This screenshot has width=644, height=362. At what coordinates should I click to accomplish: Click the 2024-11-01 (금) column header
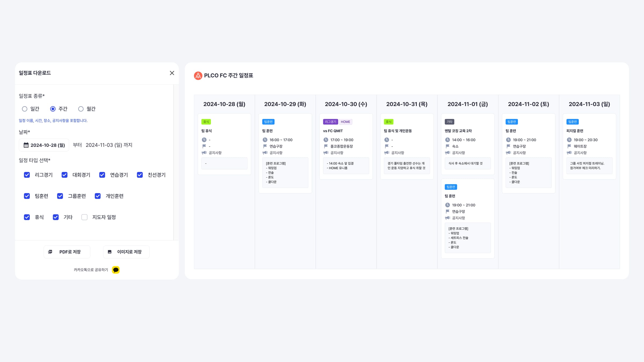tap(467, 104)
